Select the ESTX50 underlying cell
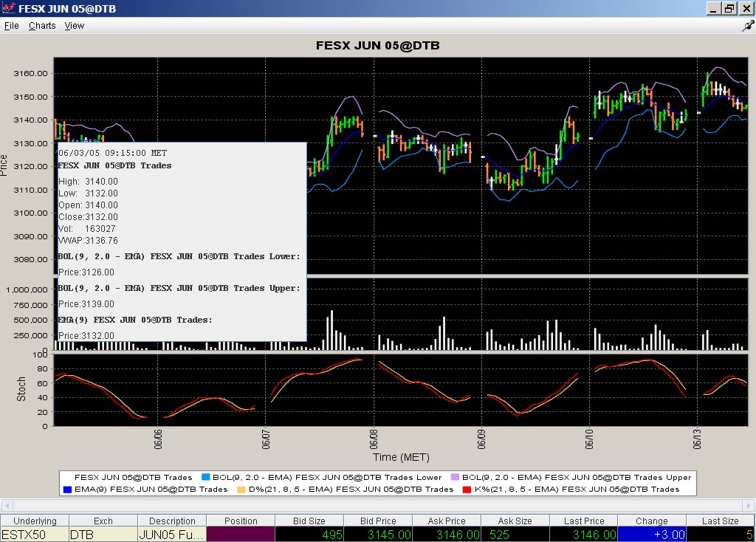 [35, 534]
